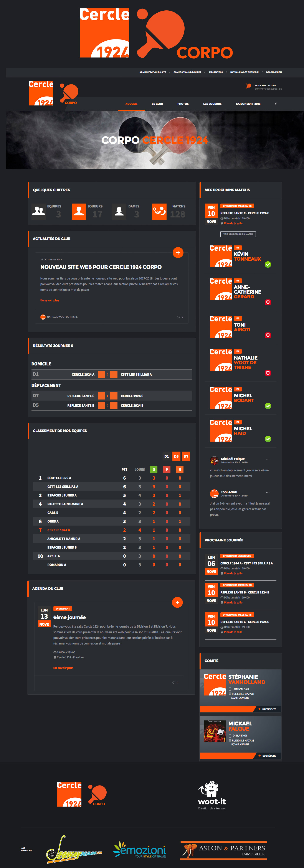Image resolution: width=304 pixels, height=868 pixels.
Task: Click the plus icon in Agenda du club
Action: [177, 602]
